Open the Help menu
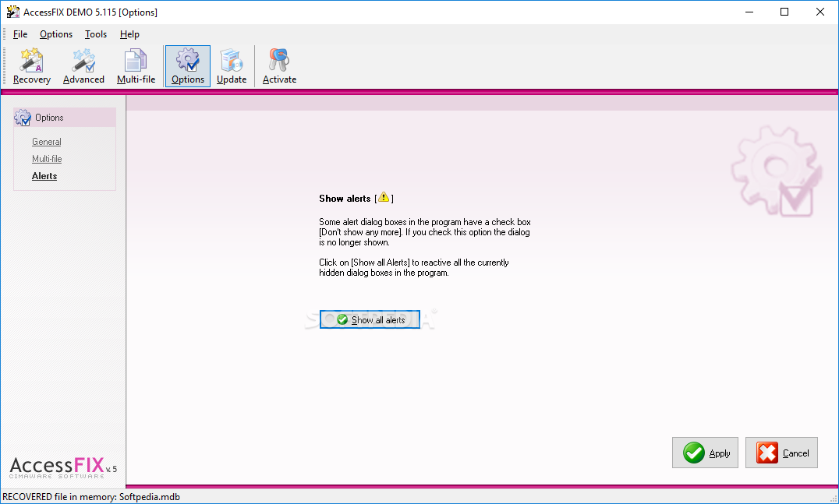Screen dimensions: 839x504 click(x=129, y=34)
